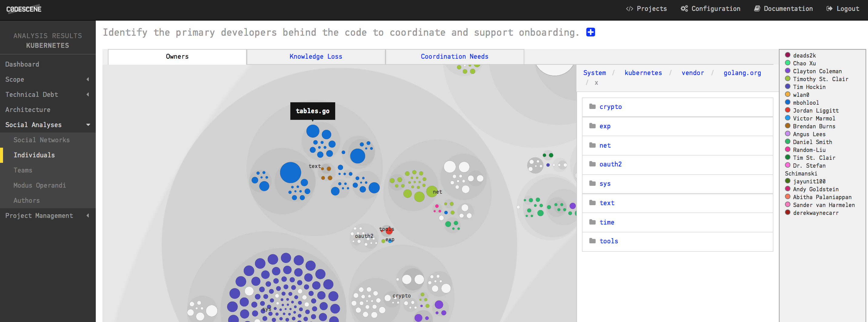Click the Configuration gears icon
Screen dimensions: 868x322
click(684, 9)
